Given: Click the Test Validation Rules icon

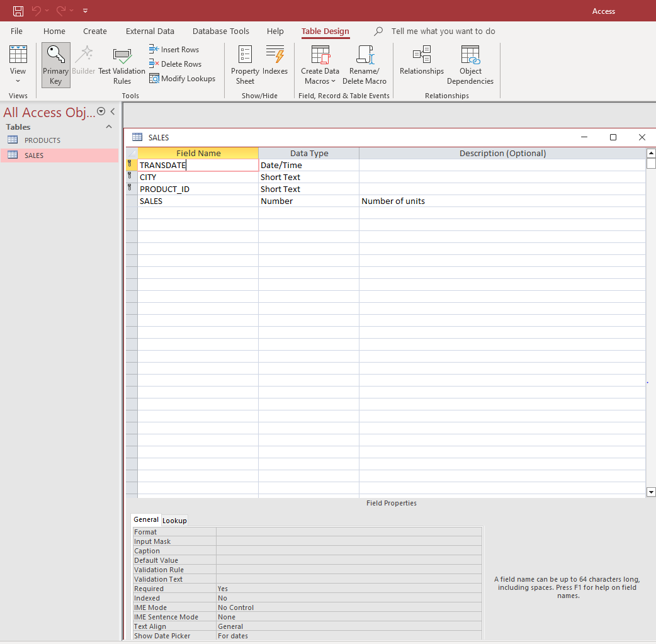Looking at the screenshot, I should click(122, 55).
